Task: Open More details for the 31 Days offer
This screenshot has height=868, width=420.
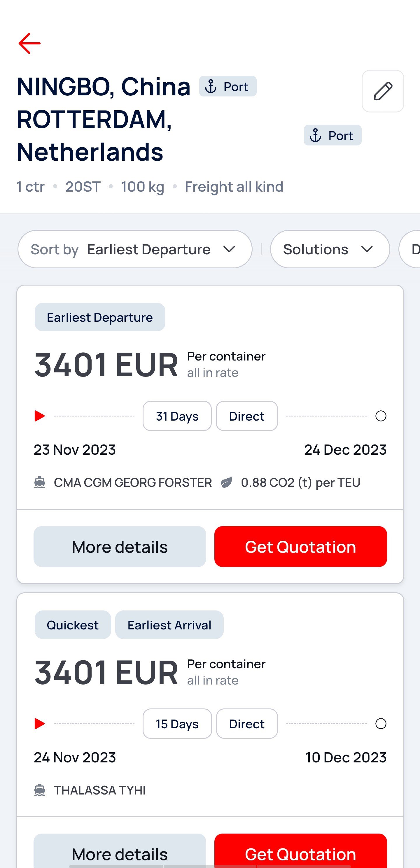Action: (120, 547)
